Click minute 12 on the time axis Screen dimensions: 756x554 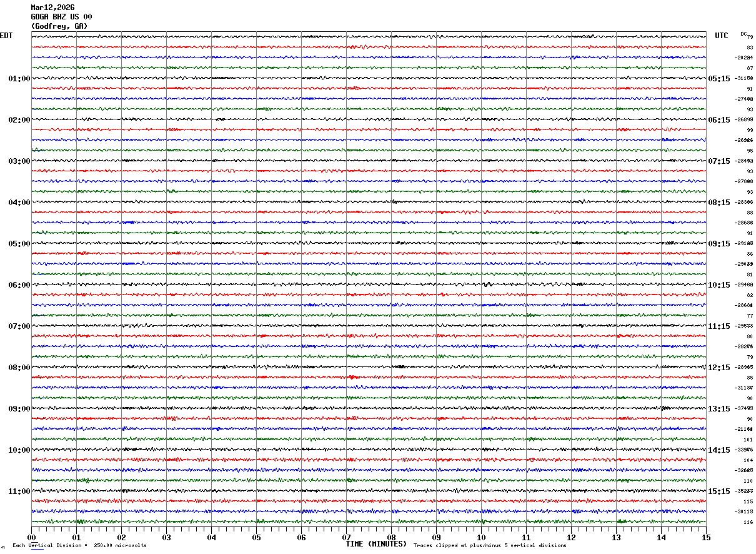point(571,537)
